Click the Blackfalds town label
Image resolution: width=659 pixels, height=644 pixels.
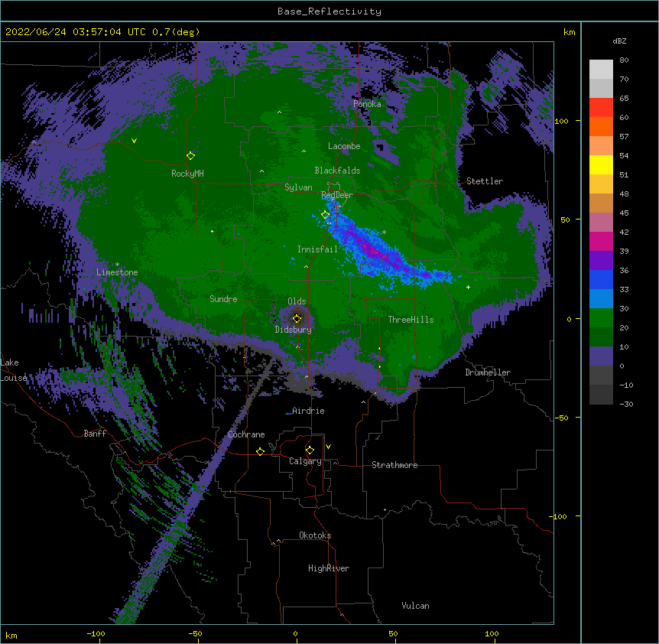[x=337, y=171]
